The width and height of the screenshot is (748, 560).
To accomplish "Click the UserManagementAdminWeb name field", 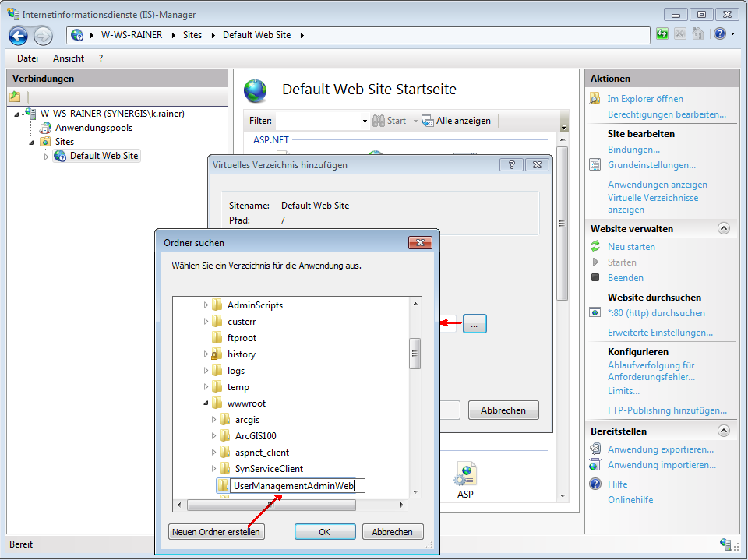I will pos(296,485).
